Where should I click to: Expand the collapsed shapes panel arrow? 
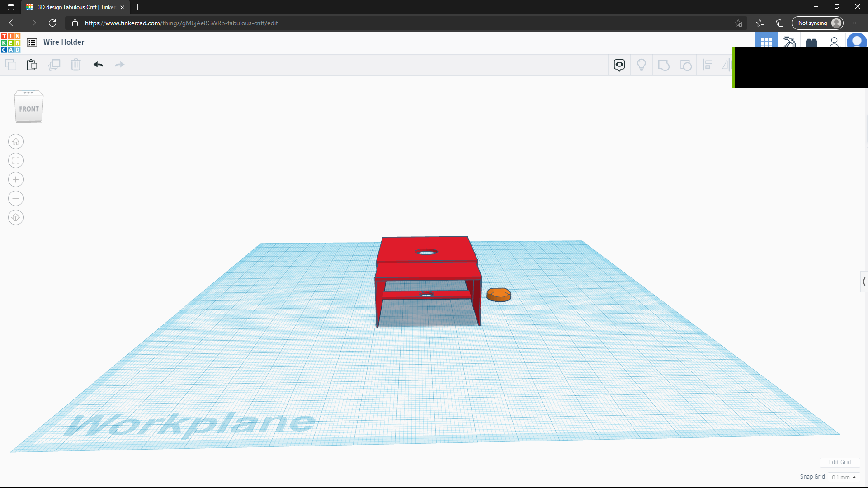864,282
